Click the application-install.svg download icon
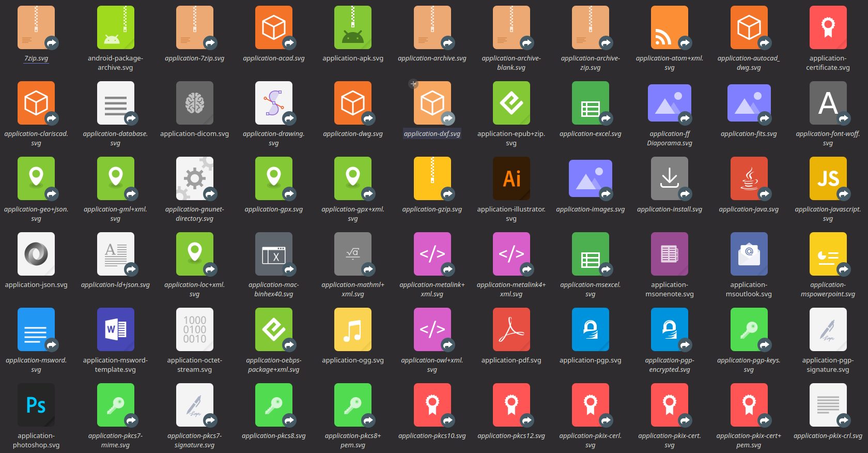The height and width of the screenshot is (453, 868). click(x=670, y=178)
